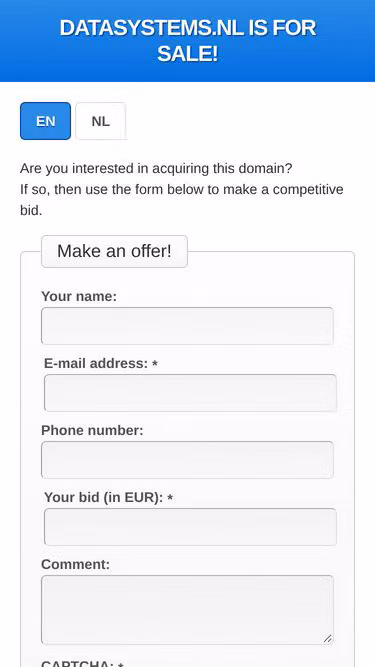This screenshot has width=375, height=667.
Task: Switch language to EN
Action: coord(45,121)
